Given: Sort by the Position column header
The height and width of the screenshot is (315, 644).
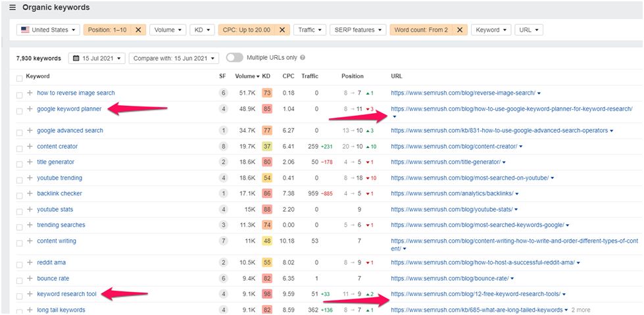Looking at the screenshot, I should [352, 76].
